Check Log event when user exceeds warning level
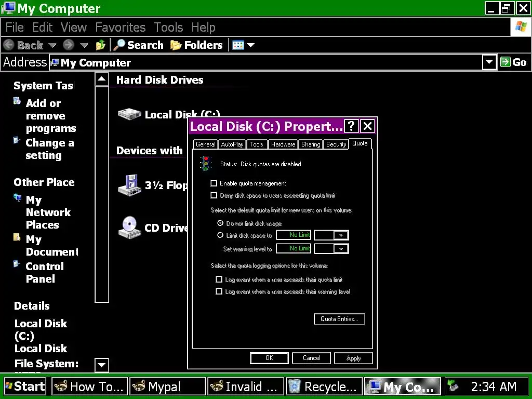532x399 pixels. click(219, 291)
